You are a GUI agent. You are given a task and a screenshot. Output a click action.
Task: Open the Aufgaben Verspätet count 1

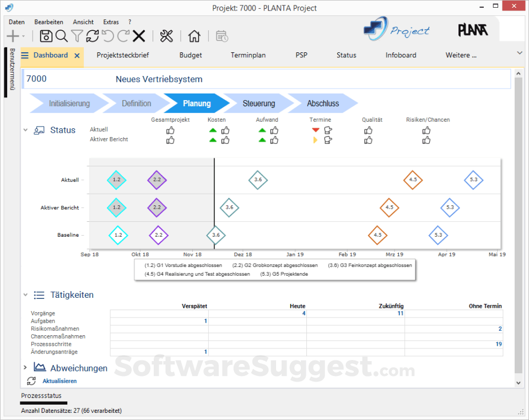coord(206,321)
